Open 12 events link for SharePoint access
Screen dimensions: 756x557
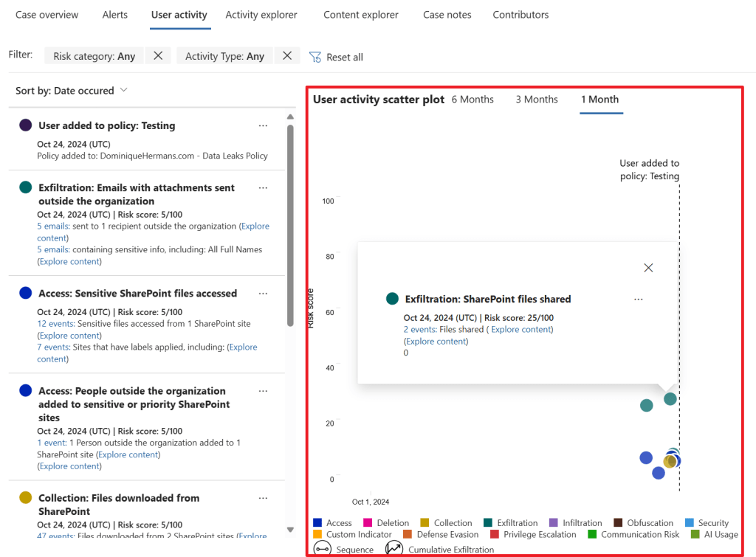55,323
